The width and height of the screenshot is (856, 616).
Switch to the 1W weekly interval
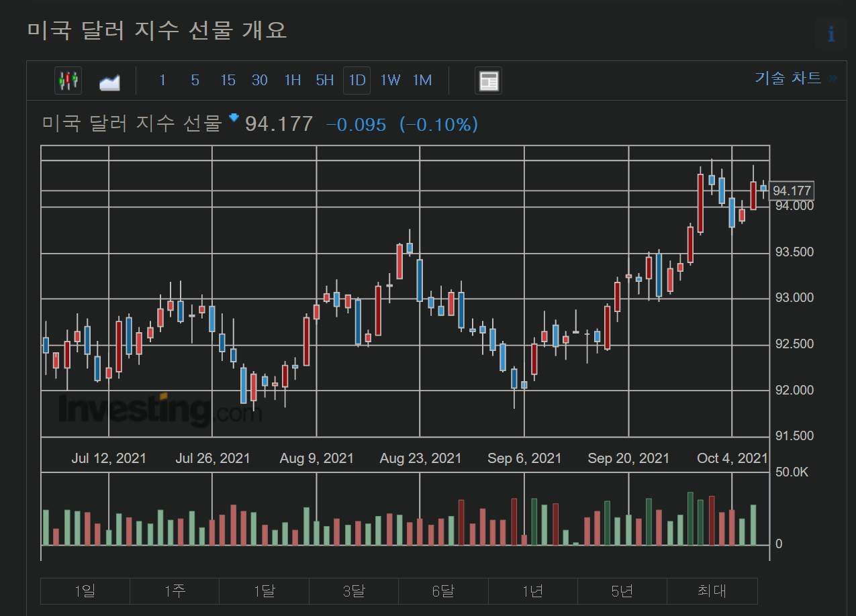(x=390, y=81)
